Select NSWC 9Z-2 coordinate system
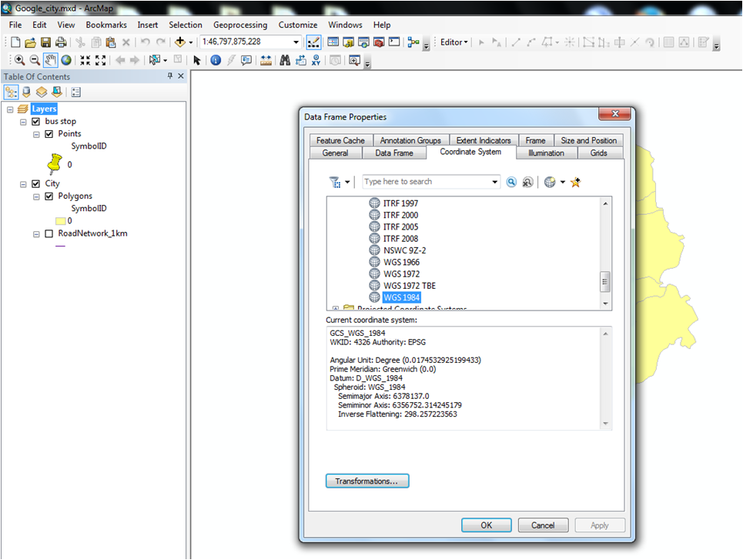Viewport: 743px width, 560px height. (x=405, y=250)
